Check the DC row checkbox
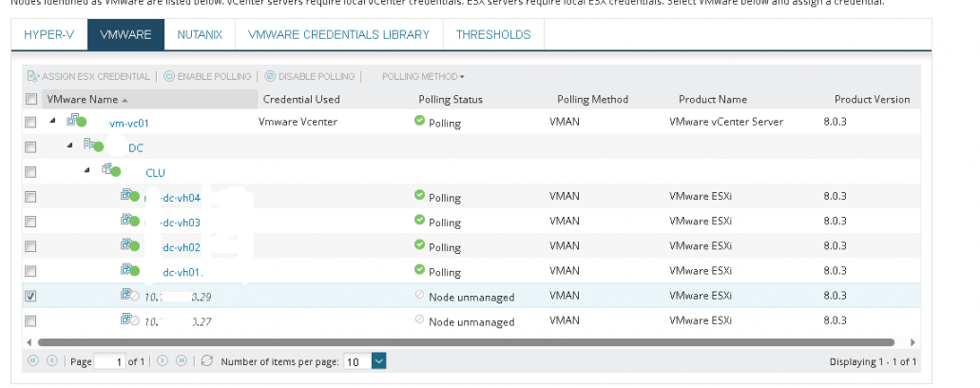 30,147
